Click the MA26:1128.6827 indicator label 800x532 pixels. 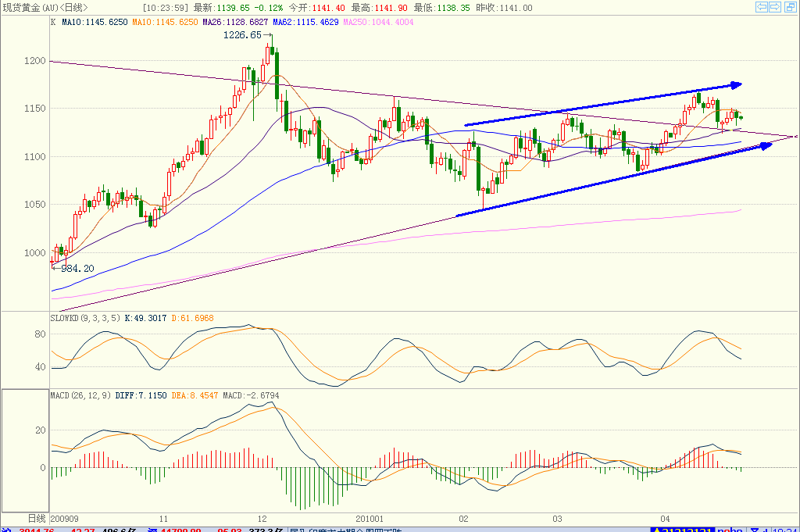pos(235,22)
